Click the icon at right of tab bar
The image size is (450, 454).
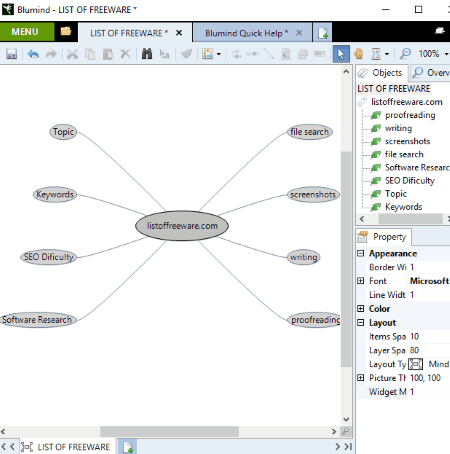pyautogui.click(x=440, y=31)
